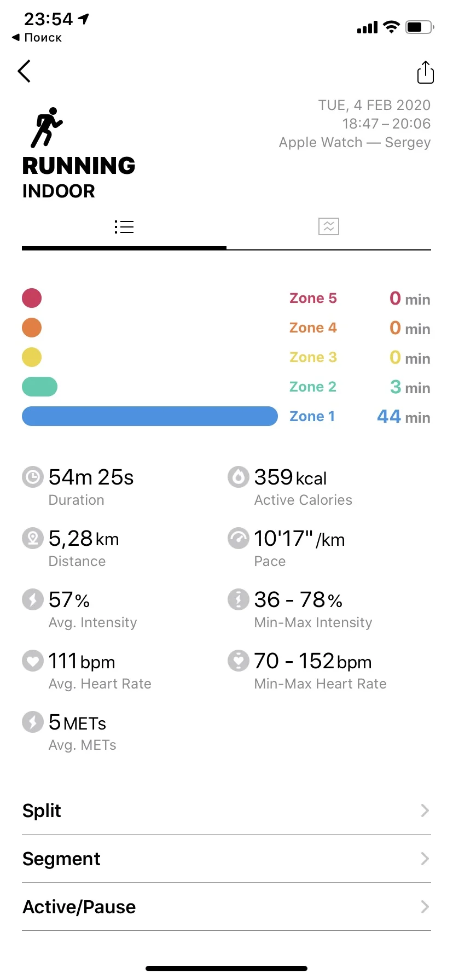Image resolution: width=453 pixels, height=980 pixels.
Task: Switch to the chart graph tab
Action: coord(329,226)
